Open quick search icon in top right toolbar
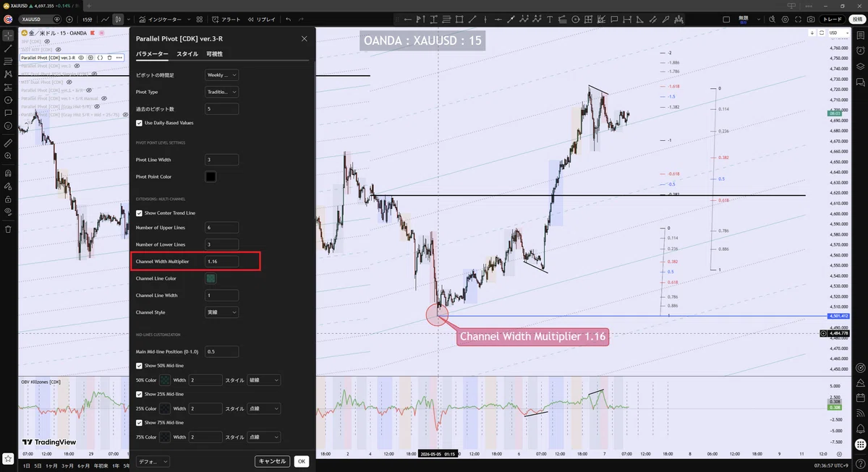The height and width of the screenshot is (472, 868). tap(770, 20)
